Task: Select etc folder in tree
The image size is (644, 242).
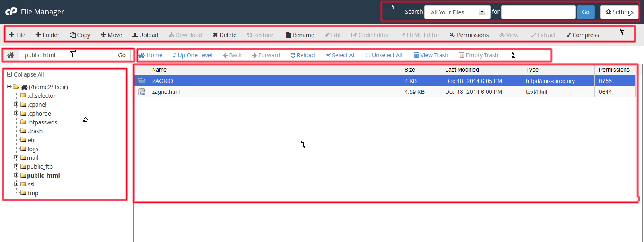Action: coord(32,140)
